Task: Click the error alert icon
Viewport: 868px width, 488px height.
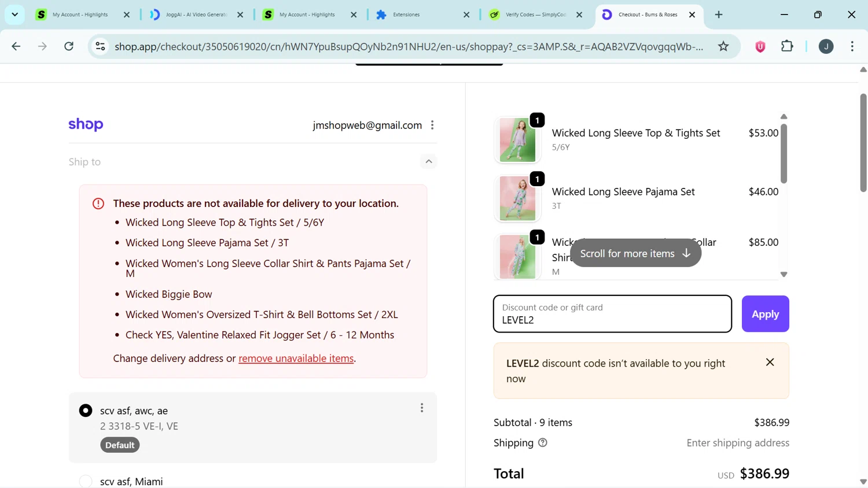Action: [98, 204]
